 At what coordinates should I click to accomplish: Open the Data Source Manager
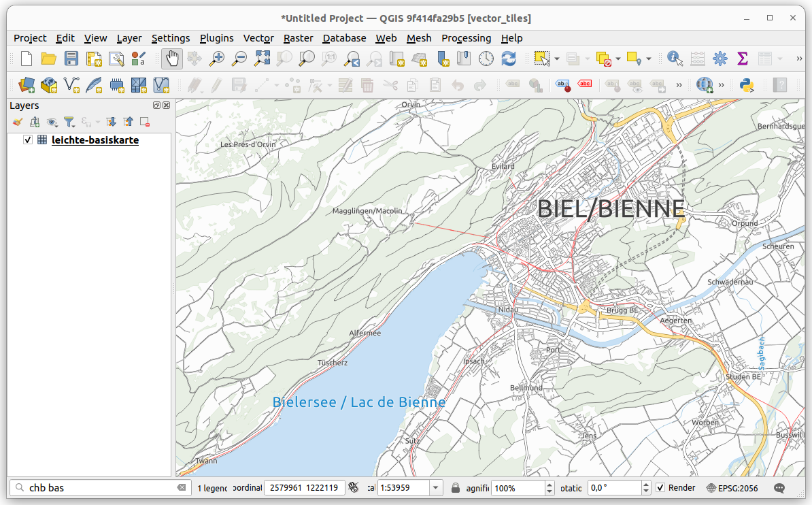(x=27, y=85)
